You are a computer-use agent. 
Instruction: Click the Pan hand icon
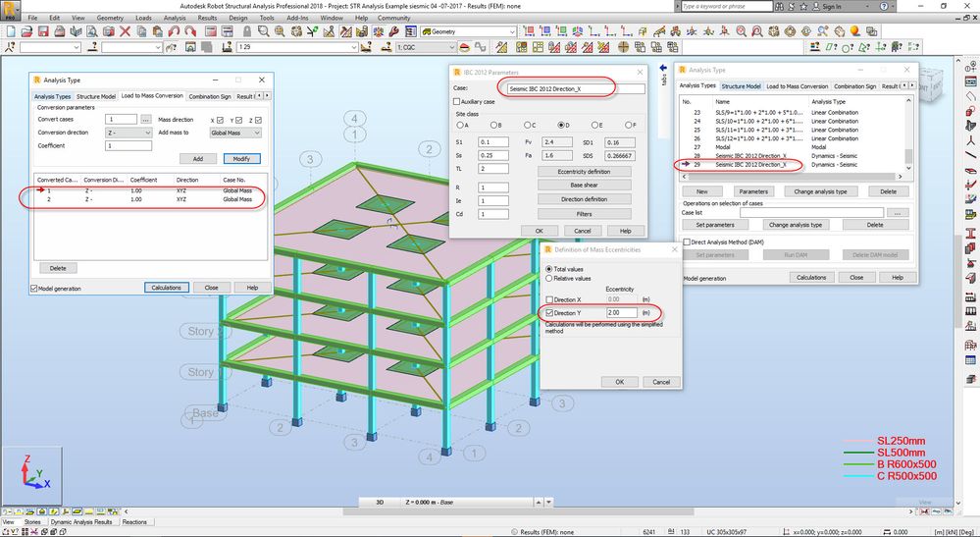coord(839,31)
